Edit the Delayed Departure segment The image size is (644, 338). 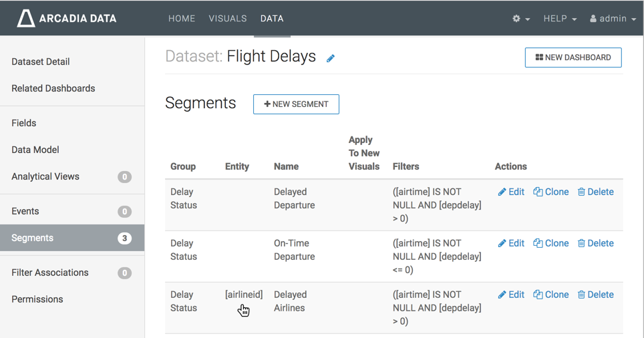(x=511, y=192)
